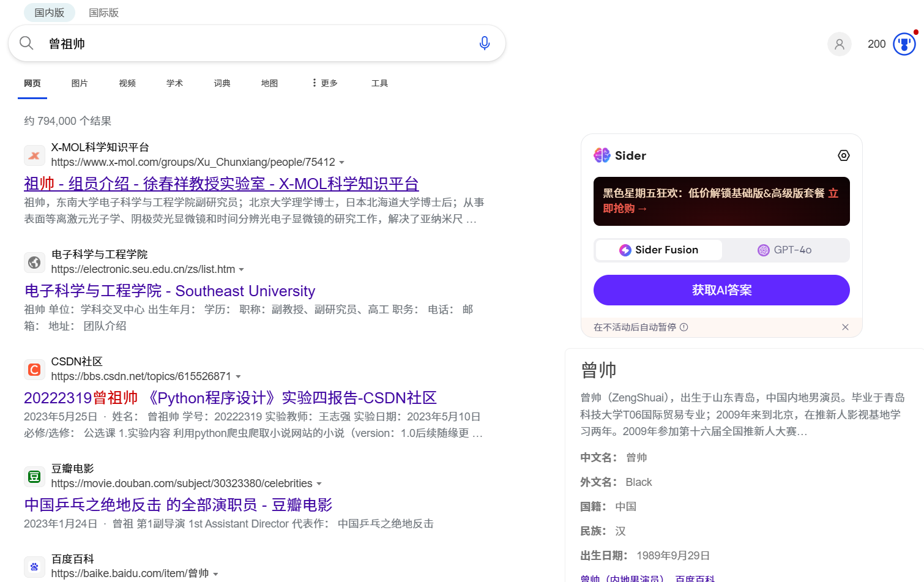
Task: Open the 更多 search menu
Action: (x=324, y=83)
